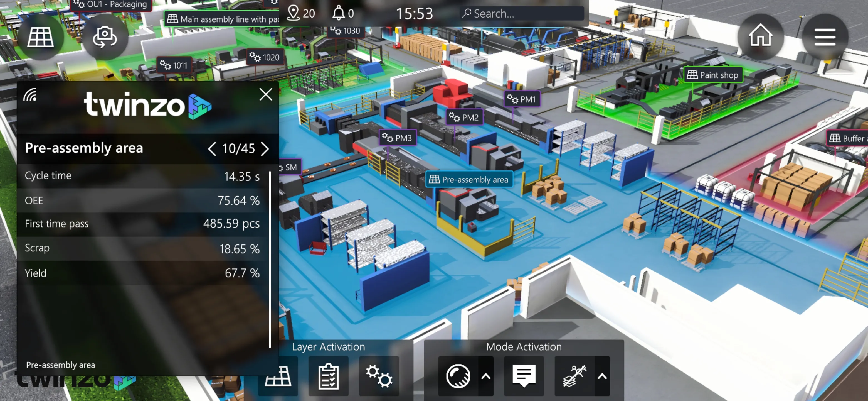Screen dimensions: 868x401
Task: Toggle the Layer Activation mode
Action: [329, 346]
